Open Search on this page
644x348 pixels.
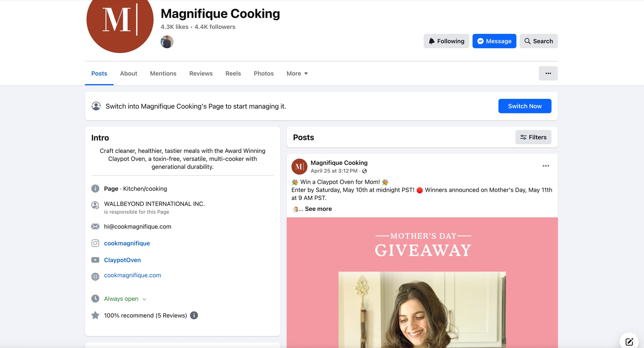click(538, 41)
